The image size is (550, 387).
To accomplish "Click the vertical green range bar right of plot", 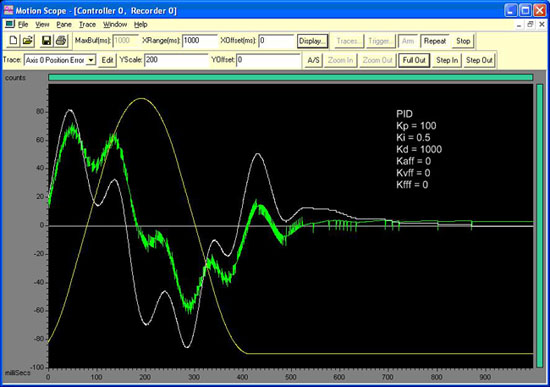I will [539, 226].
